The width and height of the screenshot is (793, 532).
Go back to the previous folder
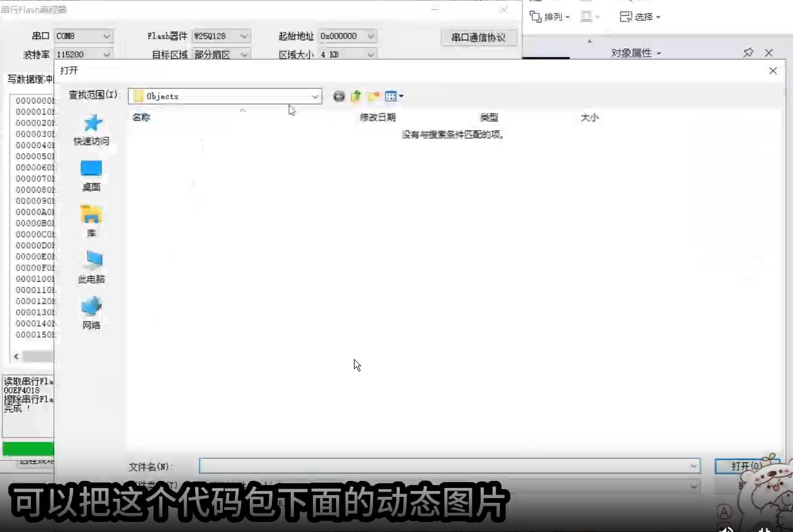coord(339,96)
